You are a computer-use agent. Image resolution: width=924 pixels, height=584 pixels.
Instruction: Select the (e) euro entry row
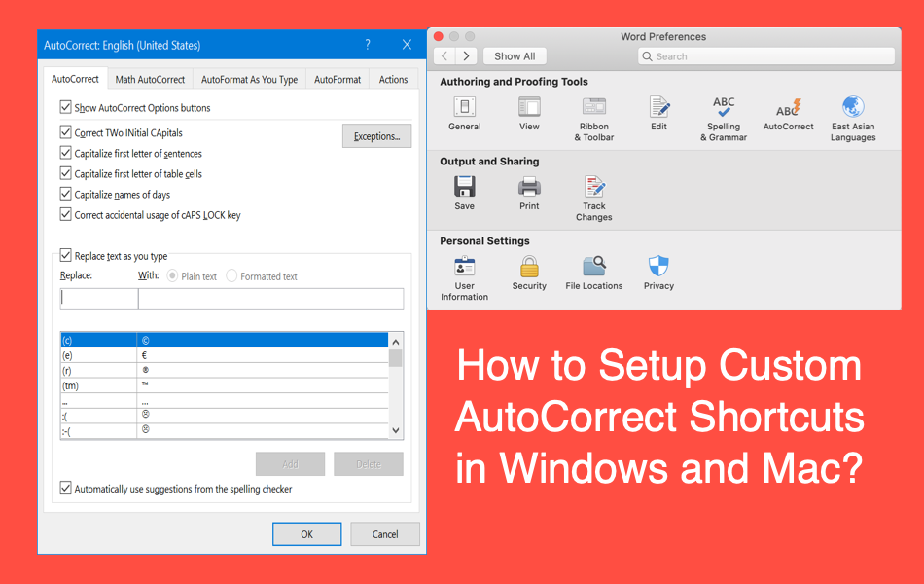click(224, 355)
